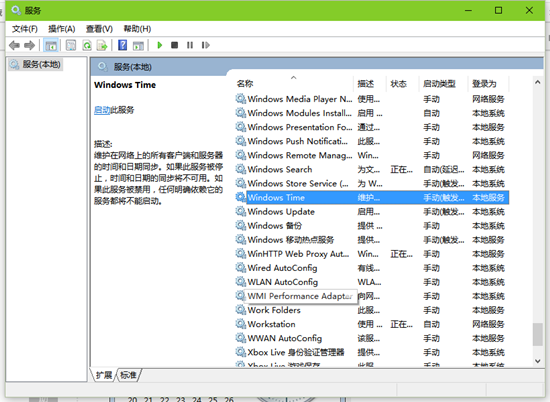Stop the service with the square stop icon
Screen dimensions: 550x402
[174, 45]
